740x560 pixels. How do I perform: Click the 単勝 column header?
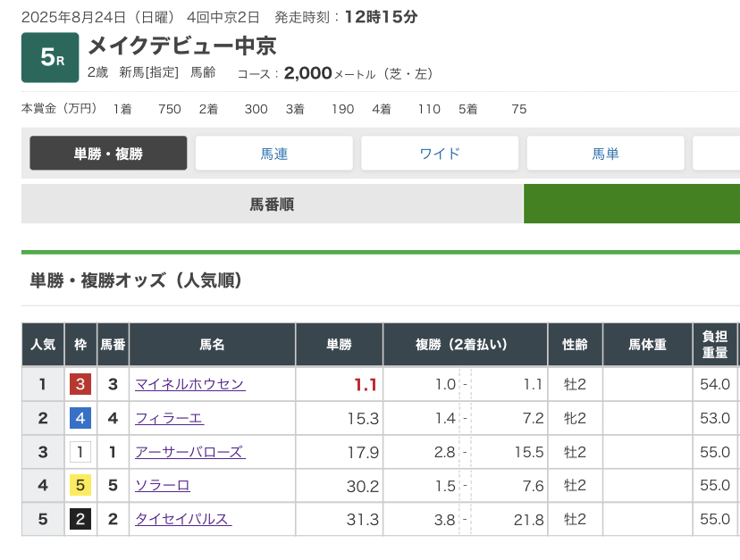[339, 345]
